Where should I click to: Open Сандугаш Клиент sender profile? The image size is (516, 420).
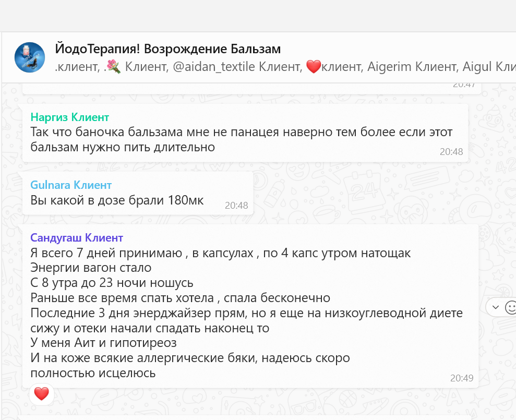[77, 238]
